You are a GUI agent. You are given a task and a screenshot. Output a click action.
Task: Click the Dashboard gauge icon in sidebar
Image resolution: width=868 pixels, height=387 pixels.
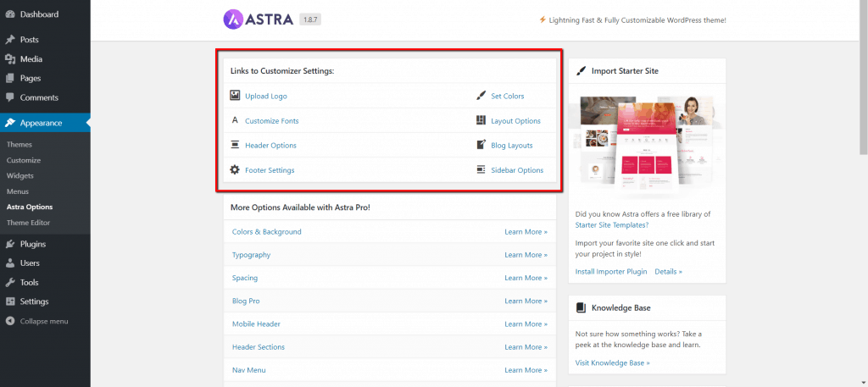coord(10,14)
